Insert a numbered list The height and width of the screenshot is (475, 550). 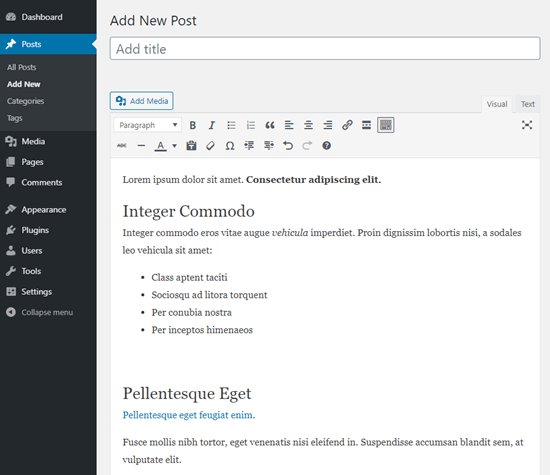click(x=250, y=125)
